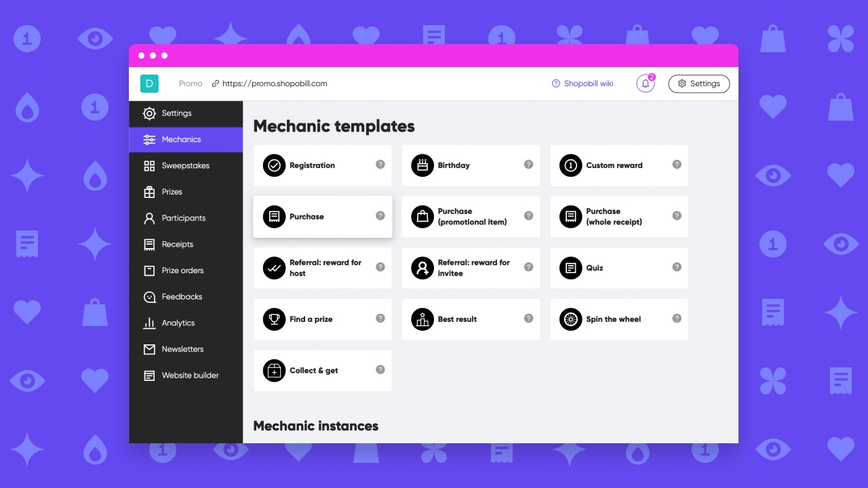Select the Spin the wheel template card
Screen dimensions: 868x488
coord(619,319)
